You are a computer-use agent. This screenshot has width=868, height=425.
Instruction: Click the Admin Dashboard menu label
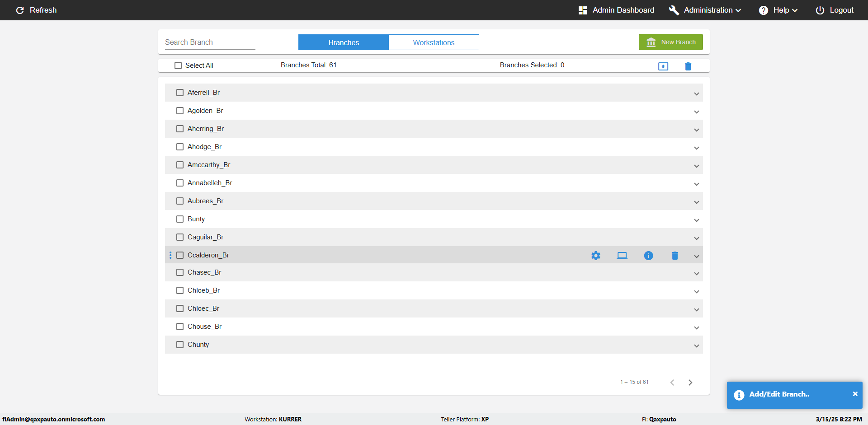pos(623,10)
